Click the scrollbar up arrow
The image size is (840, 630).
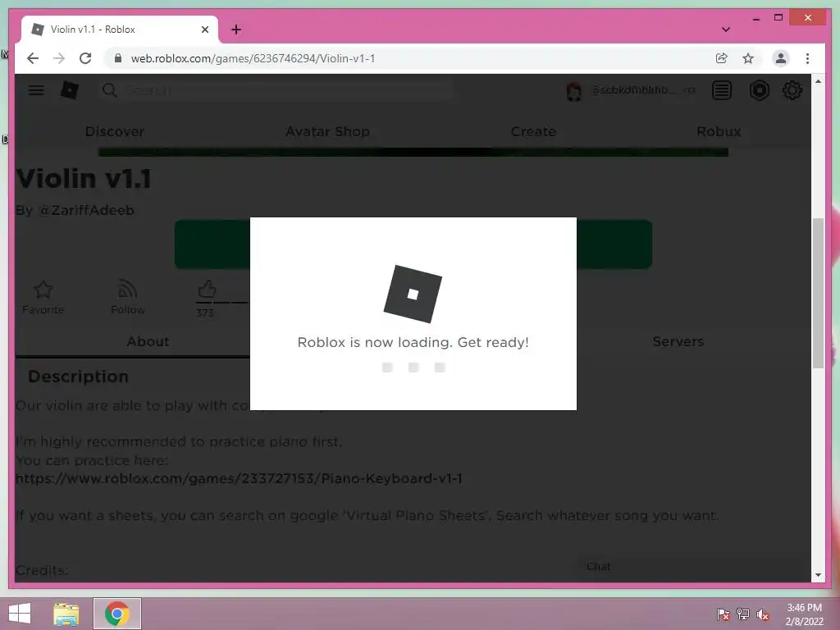pyautogui.click(x=818, y=81)
